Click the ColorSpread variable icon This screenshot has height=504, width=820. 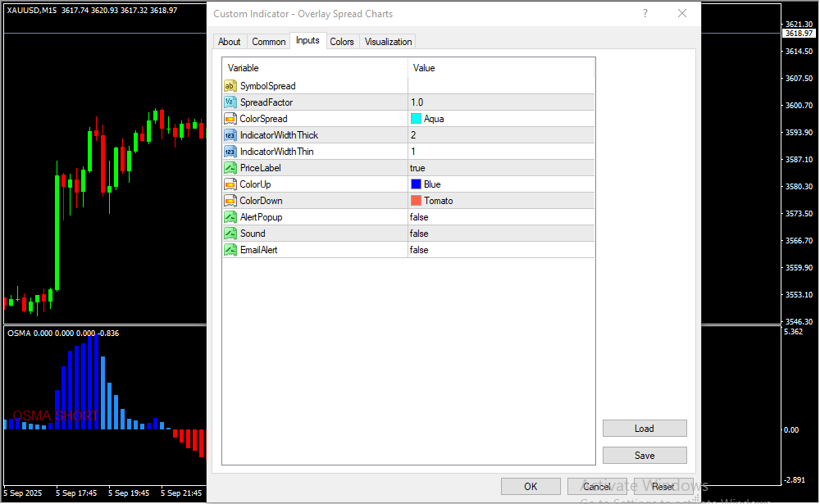pyautogui.click(x=230, y=119)
